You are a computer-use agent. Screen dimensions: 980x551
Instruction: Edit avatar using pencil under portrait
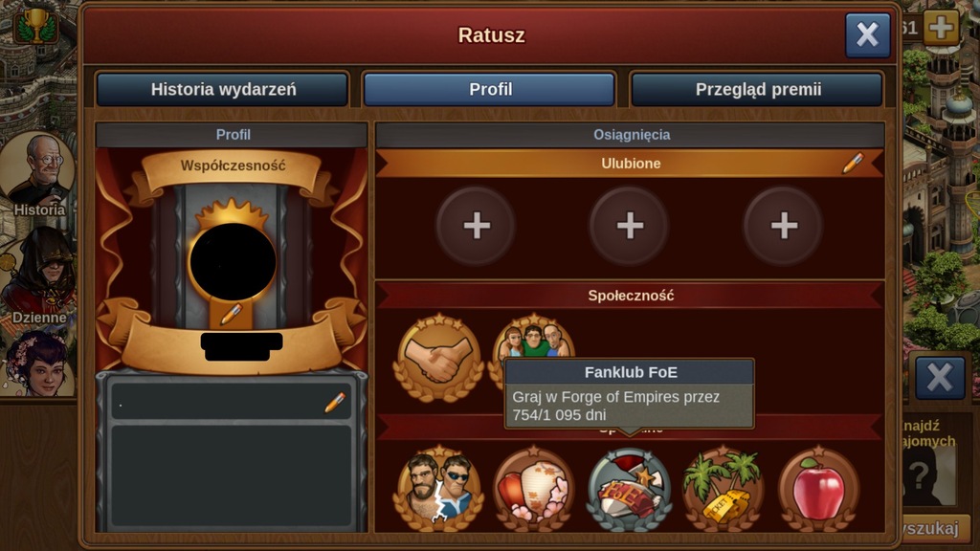pos(232,314)
